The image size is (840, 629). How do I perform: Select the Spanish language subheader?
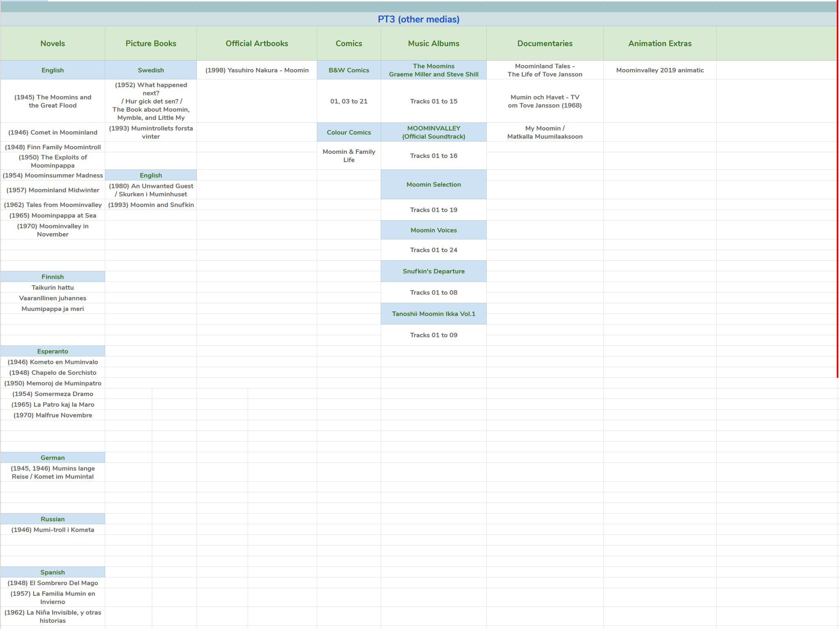(52, 572)
